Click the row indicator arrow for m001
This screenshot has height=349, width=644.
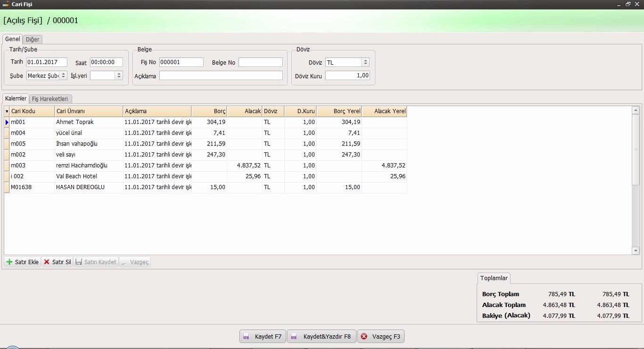[x=7, y=122]
